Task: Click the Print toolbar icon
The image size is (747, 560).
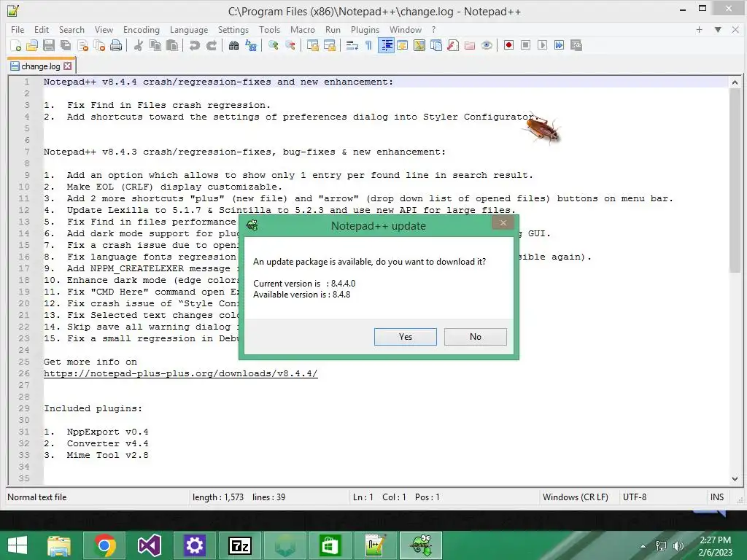Action: [x=116, y=46]
